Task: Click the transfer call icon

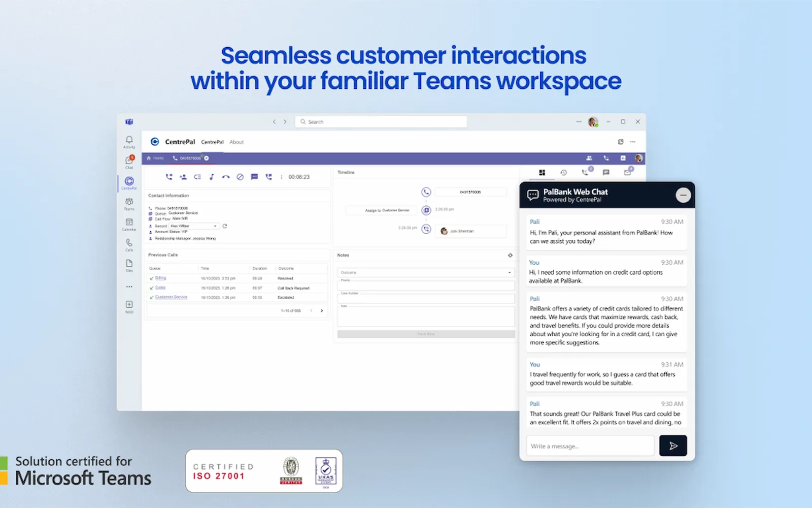Action: [x=169, y=177]
